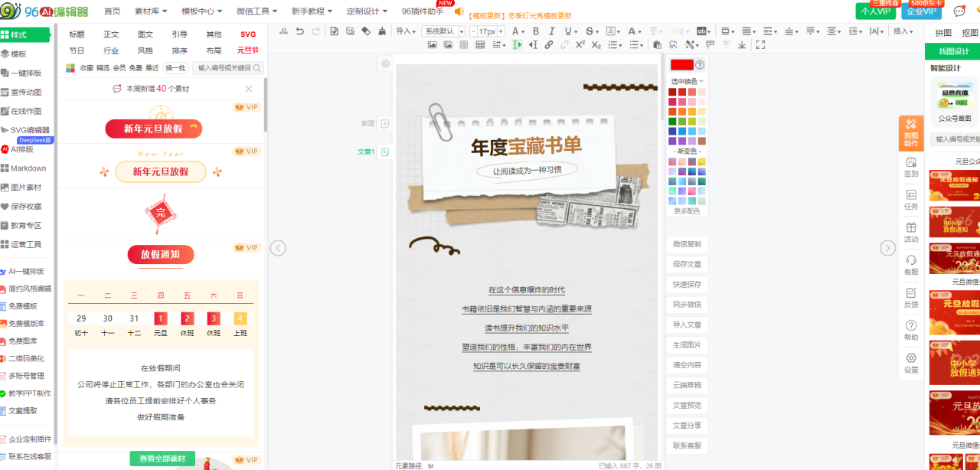Open the headset 客服 support icon
The height and width of the screenshot is (470, 980).
click(911, 265)
